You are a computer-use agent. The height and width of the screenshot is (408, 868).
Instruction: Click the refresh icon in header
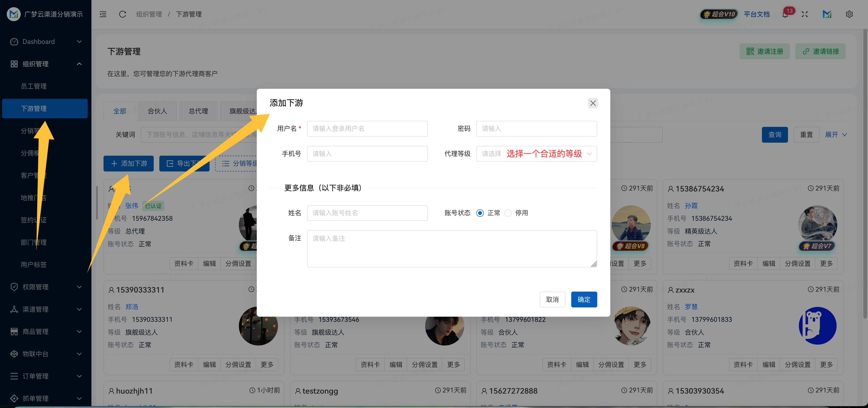click(x=122, y=14)
